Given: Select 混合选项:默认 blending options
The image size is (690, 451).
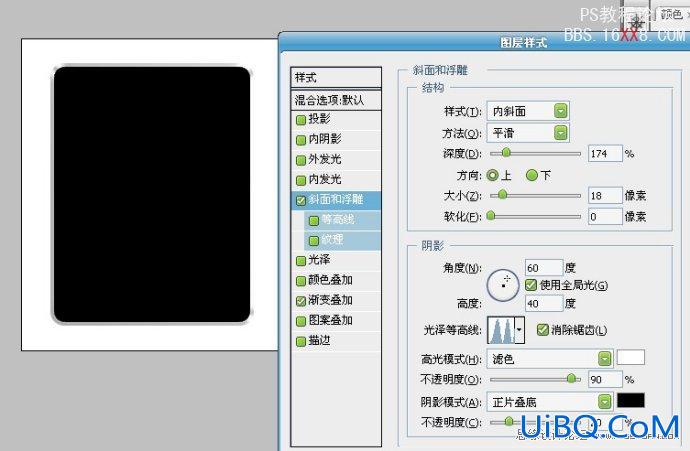Looking at the screenshot, I should pyautogui.click(x=336, y=100).
